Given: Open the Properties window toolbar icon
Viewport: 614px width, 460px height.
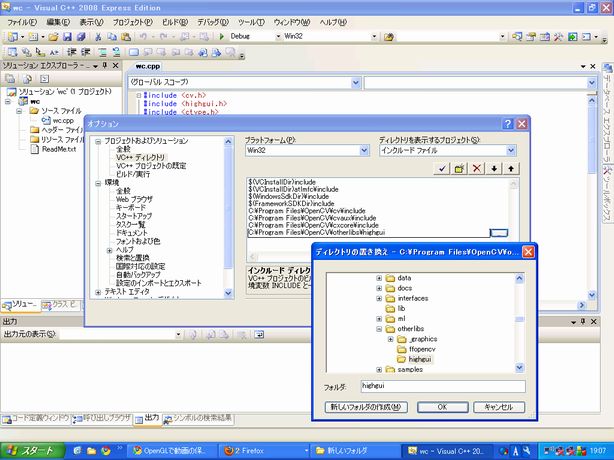Looking at the screenshot, I should tap(531, 37).
